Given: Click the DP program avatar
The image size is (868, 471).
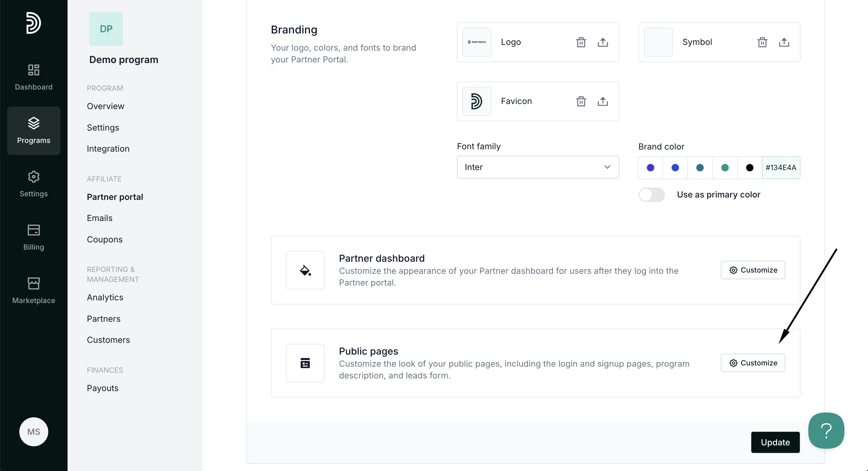Looking at the screenshot, I should tap(106, 29).
